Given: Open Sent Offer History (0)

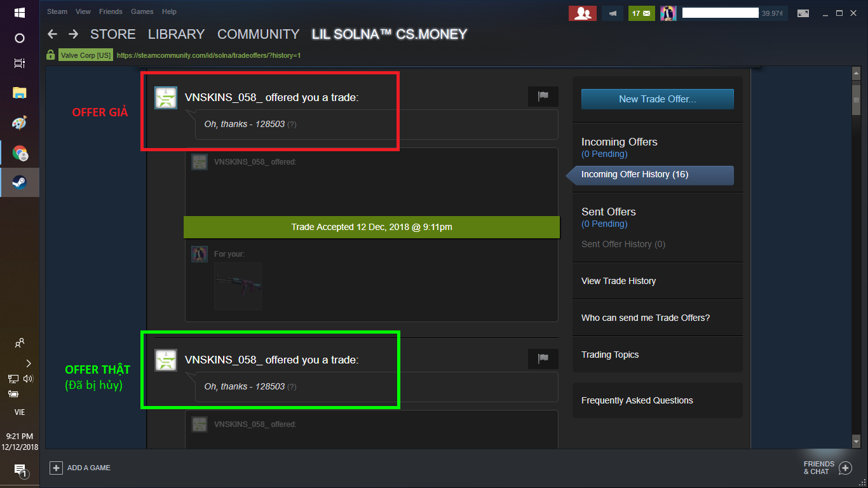Looking at the screenshot, I should [623, 244].
